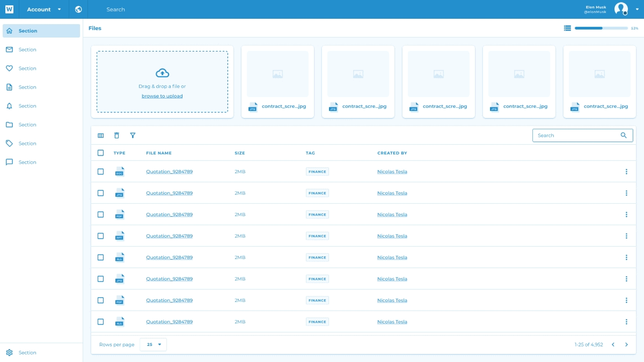Select the checkbox for the PPT file row
The width and height of the screenshot is (644, 362).
point(100,236)
